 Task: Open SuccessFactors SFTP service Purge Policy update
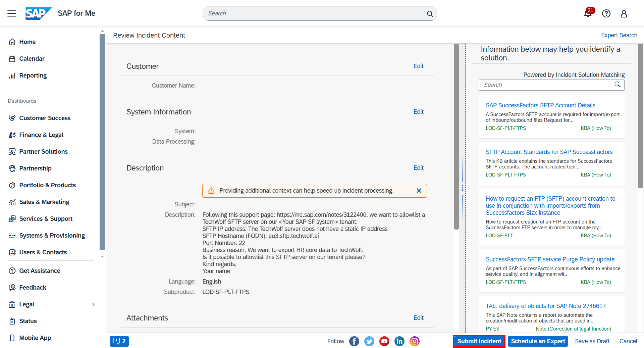pyautogui.click(x=550, y=259)
